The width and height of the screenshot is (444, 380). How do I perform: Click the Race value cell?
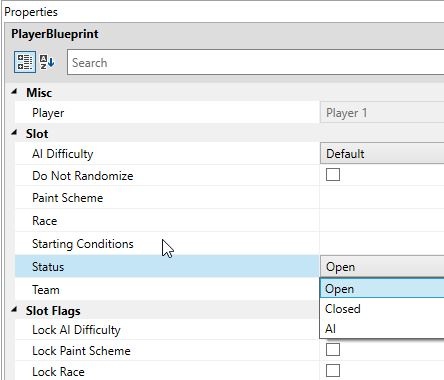[382, 221]
